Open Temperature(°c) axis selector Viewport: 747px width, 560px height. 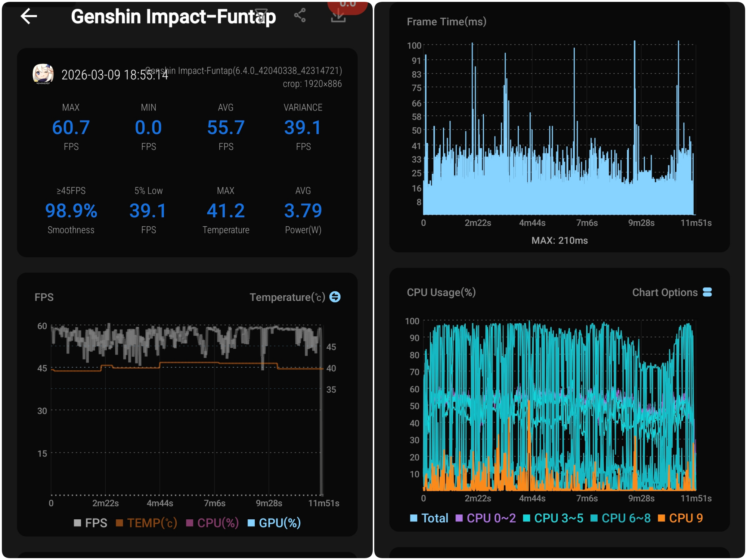pos(287,297)
